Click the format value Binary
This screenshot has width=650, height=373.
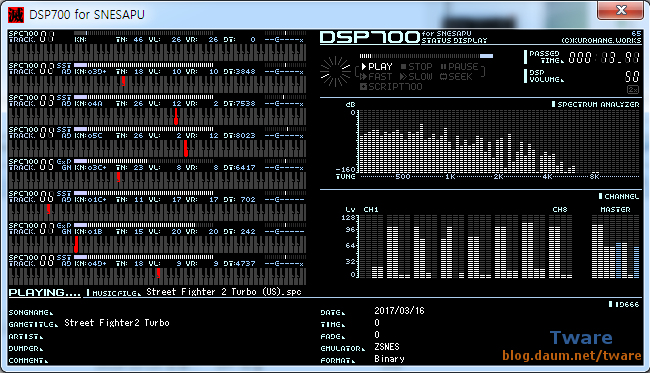pyautogui.click(x=389, y=358)
